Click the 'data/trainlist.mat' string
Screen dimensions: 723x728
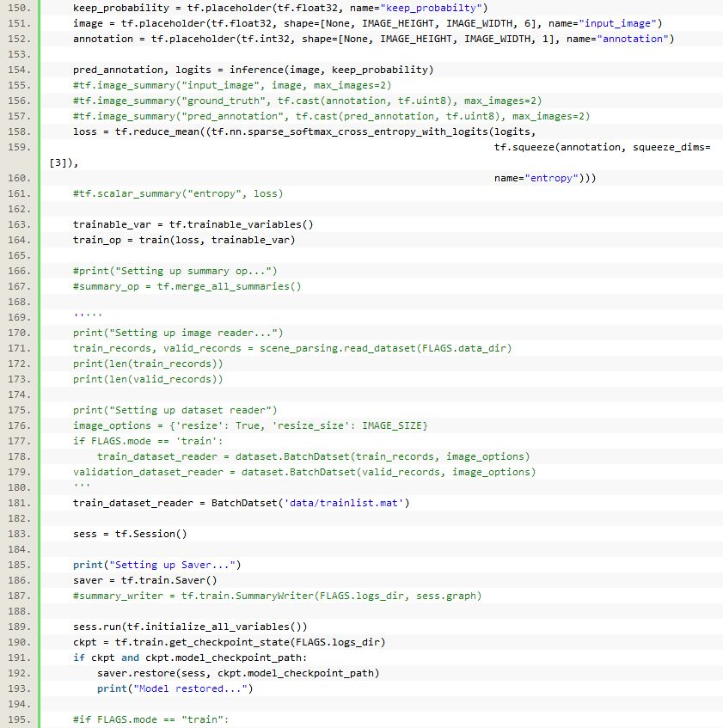[344, 504]
